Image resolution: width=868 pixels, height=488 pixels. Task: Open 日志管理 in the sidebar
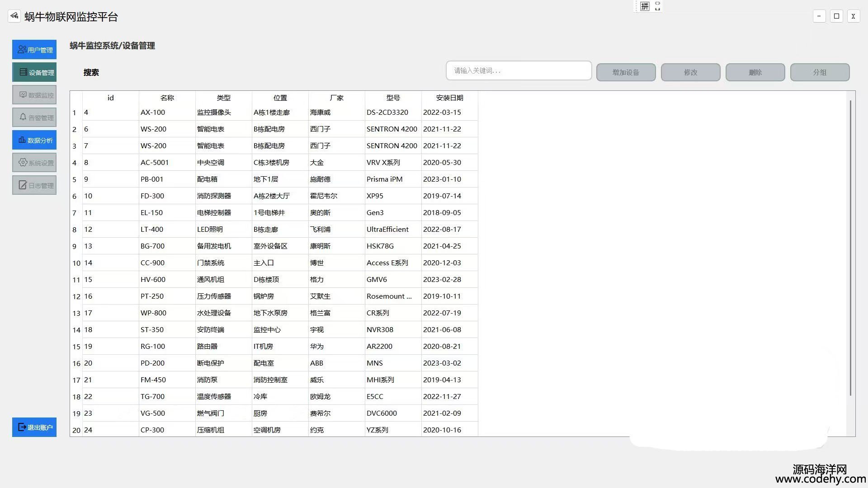point(34,185)
